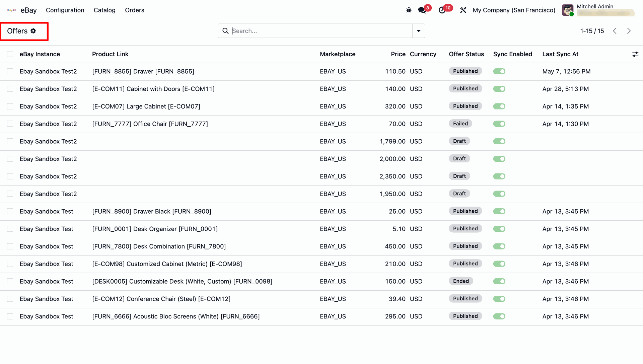Image resolution: width=643 pixels, height=364 pixels.
Task: Expand the search filter dropdown arrow
Action: point(419,31)
